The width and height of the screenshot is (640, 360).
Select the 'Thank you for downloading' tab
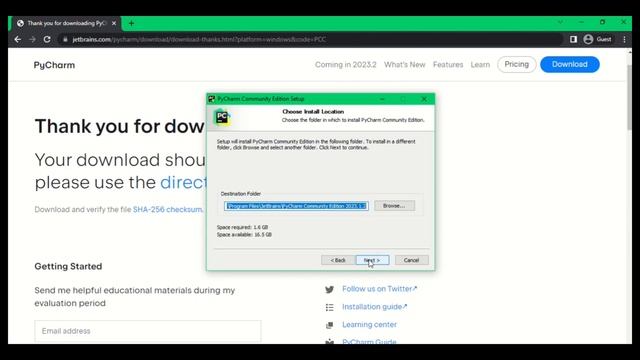pyautogui.click(x=67, y=23)
